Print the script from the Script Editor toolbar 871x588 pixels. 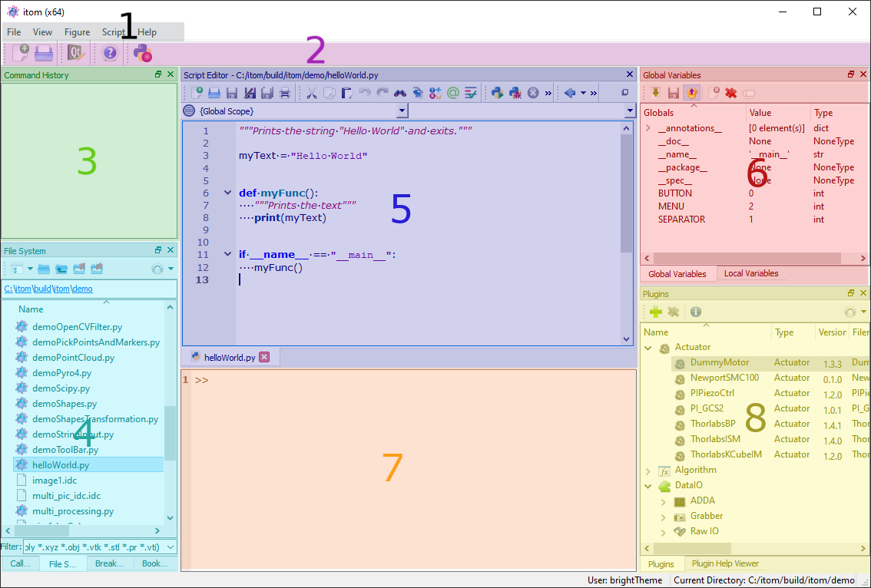click(285, 93)
